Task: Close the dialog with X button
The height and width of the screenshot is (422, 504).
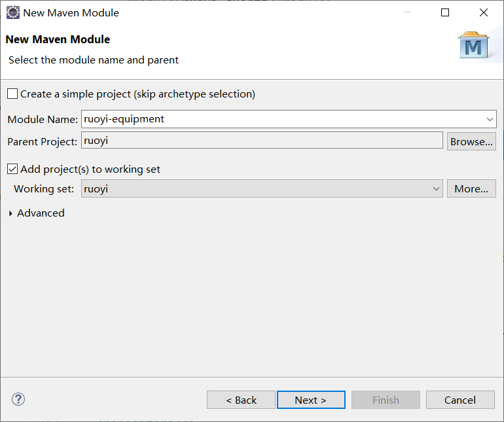Action: pyautogui.click(x=484, y=12)
